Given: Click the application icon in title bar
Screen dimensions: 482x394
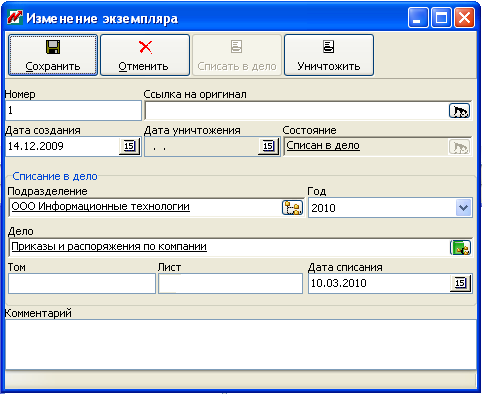Looking at the screenshot, I should [x=15, y=18].
